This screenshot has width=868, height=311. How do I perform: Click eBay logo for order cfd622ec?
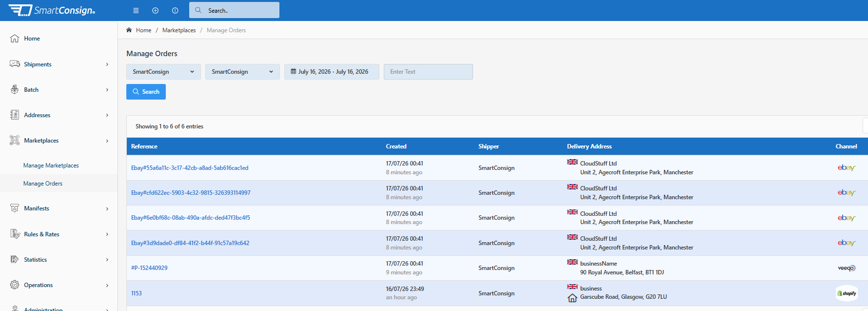[847, 192]
